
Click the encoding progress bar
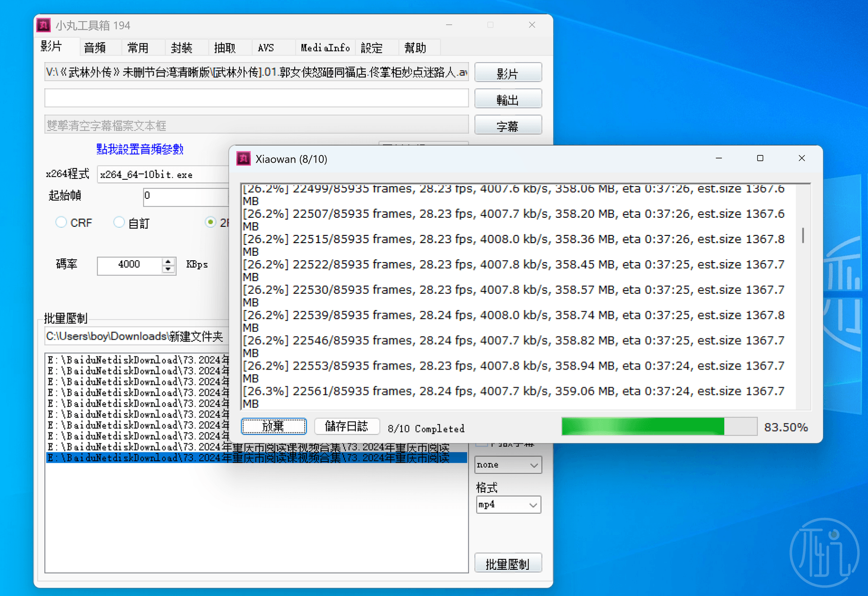pos(659,427)
